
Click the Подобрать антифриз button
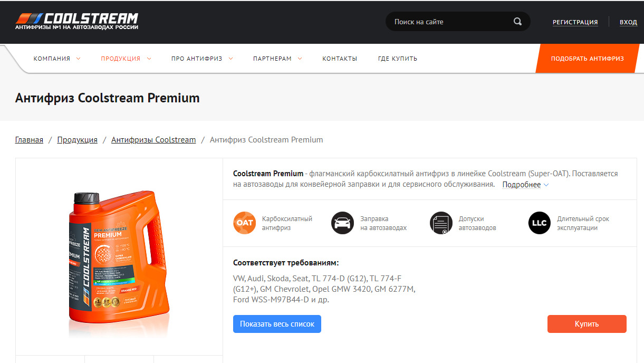pos(588,59)
